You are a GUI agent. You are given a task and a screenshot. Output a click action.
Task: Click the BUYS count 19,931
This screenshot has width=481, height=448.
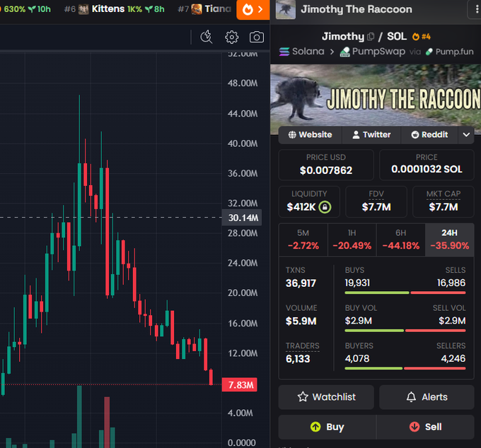(x=357, y=283)
